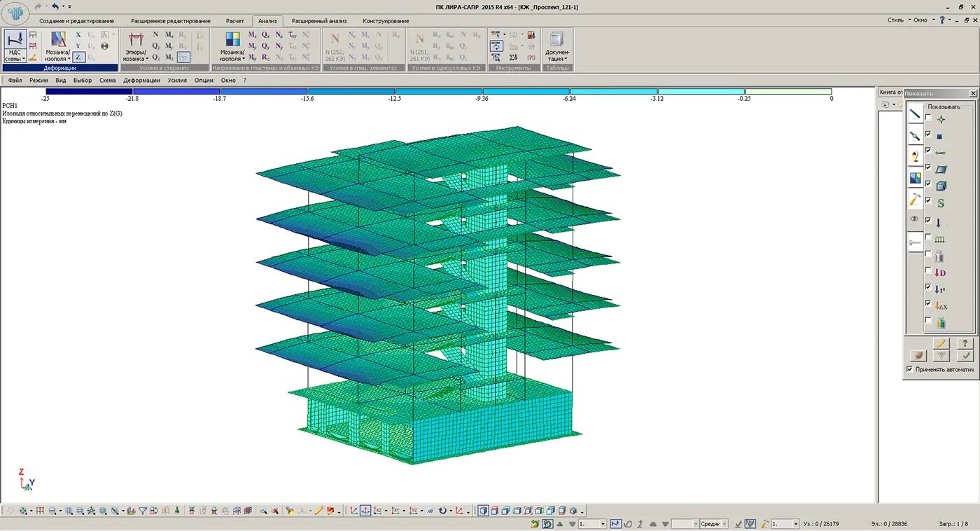Click darkest blue -25 color scale segment
The height and width of the screenshot is (531, 980).
(89, 91)
